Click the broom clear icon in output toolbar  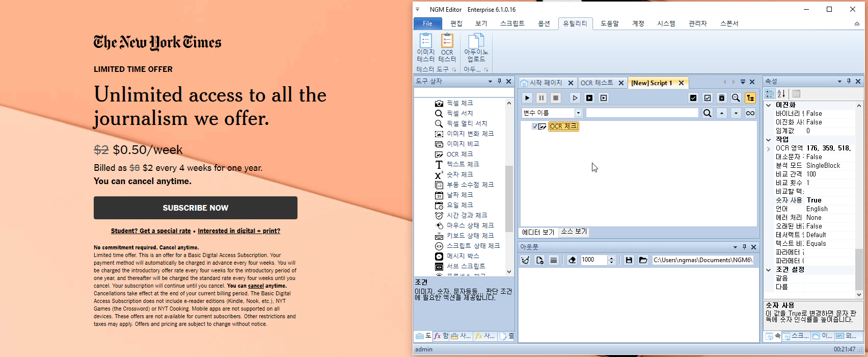click(525, 260)
